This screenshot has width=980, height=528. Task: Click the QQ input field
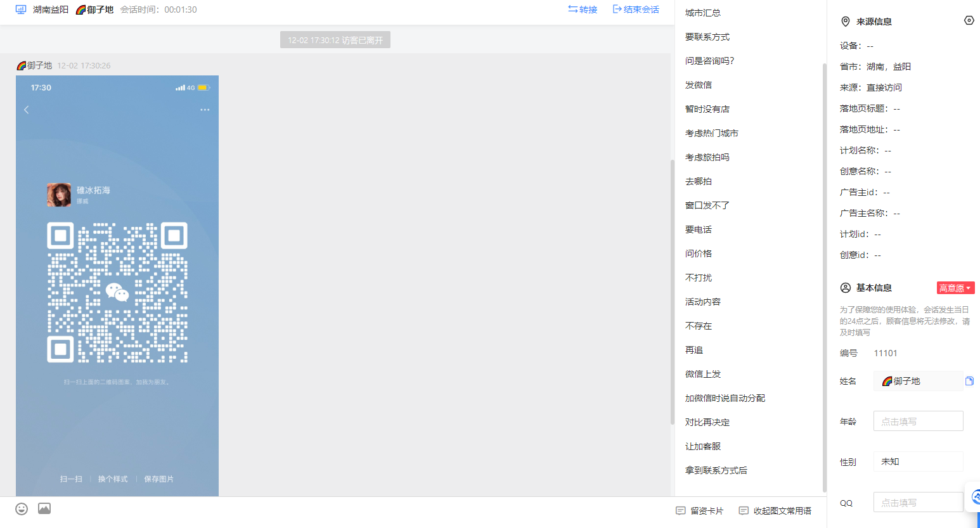pos(918,502)
